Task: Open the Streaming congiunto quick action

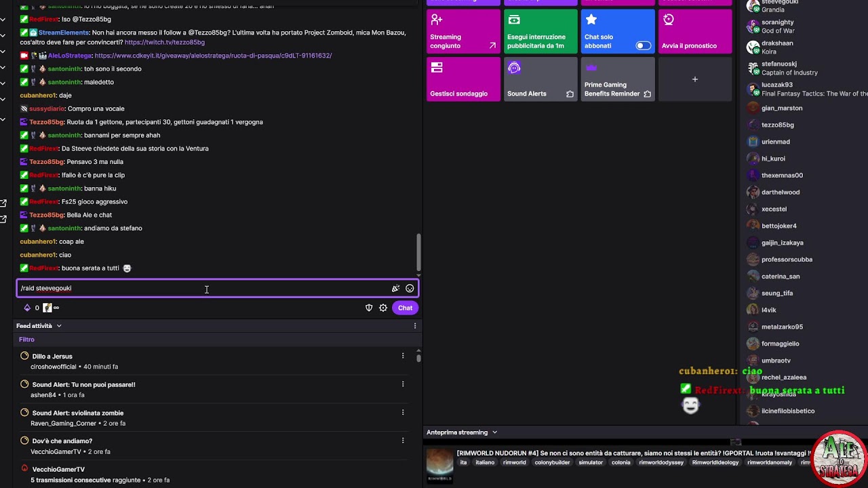Action: 464,31
